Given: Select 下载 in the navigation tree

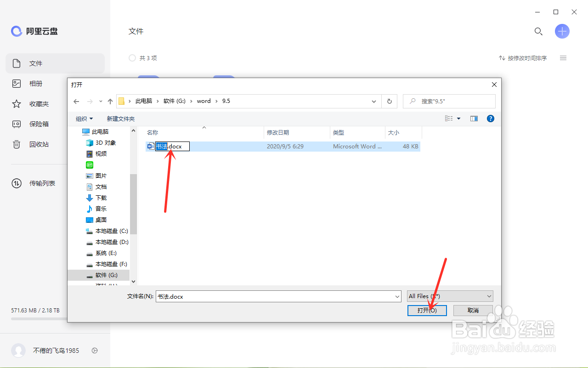Looking at the screenshot, I should (x=101, y=198).
